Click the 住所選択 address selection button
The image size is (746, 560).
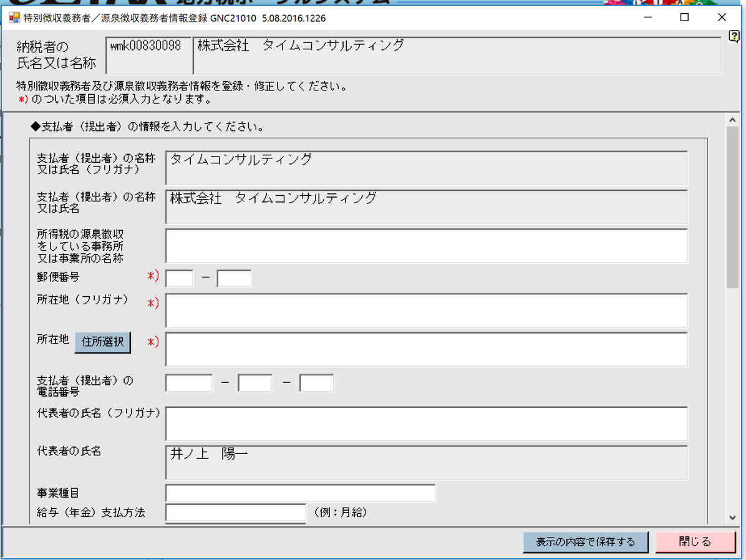coord(103,342)
